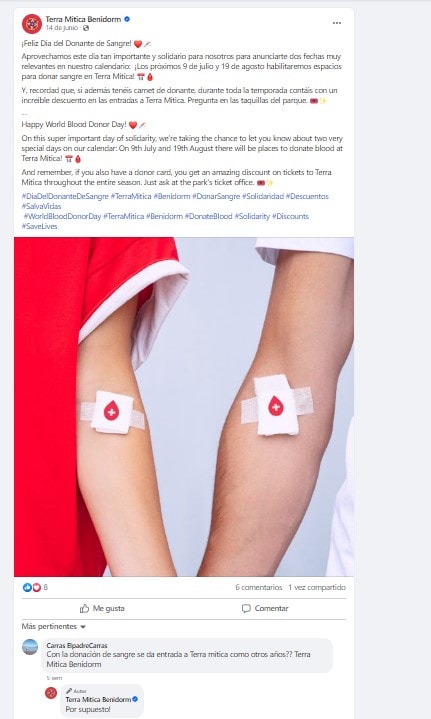This screenshot has width=431, height=719.
Task: Click the #DonarSangre hashtag
Action: [216, 196]
